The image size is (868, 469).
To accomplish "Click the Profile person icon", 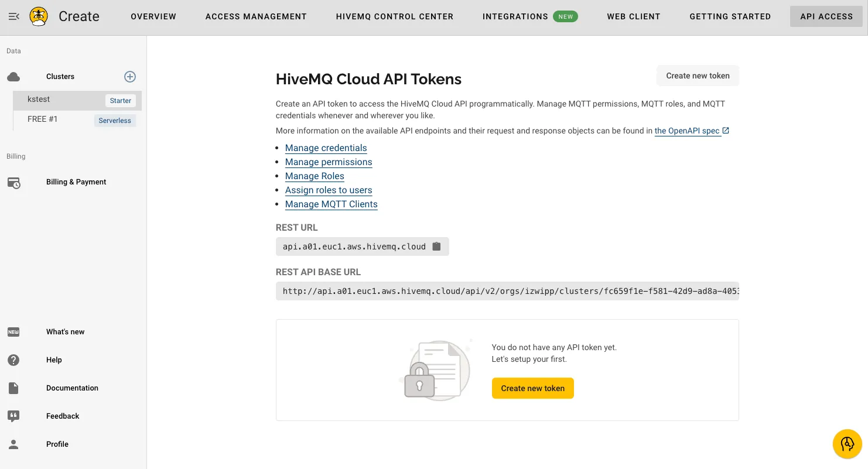I will (13, 444).
